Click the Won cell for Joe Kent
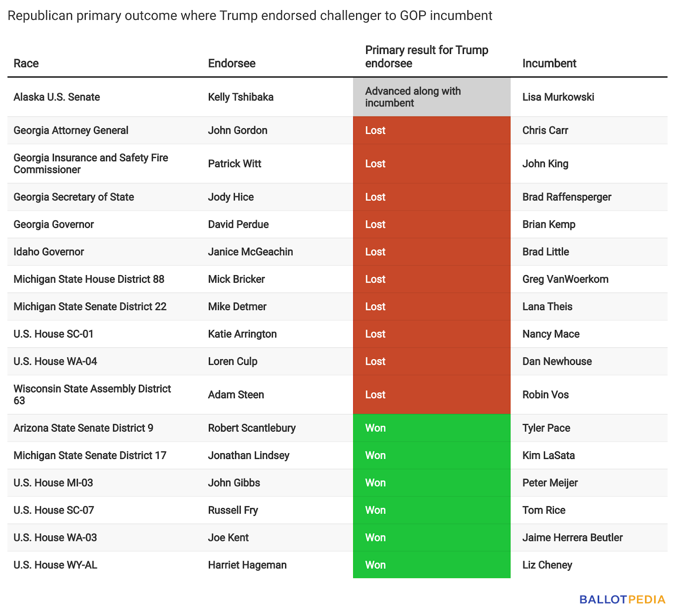The width and height of the screenshot is (675, 616). click(432, 538)
